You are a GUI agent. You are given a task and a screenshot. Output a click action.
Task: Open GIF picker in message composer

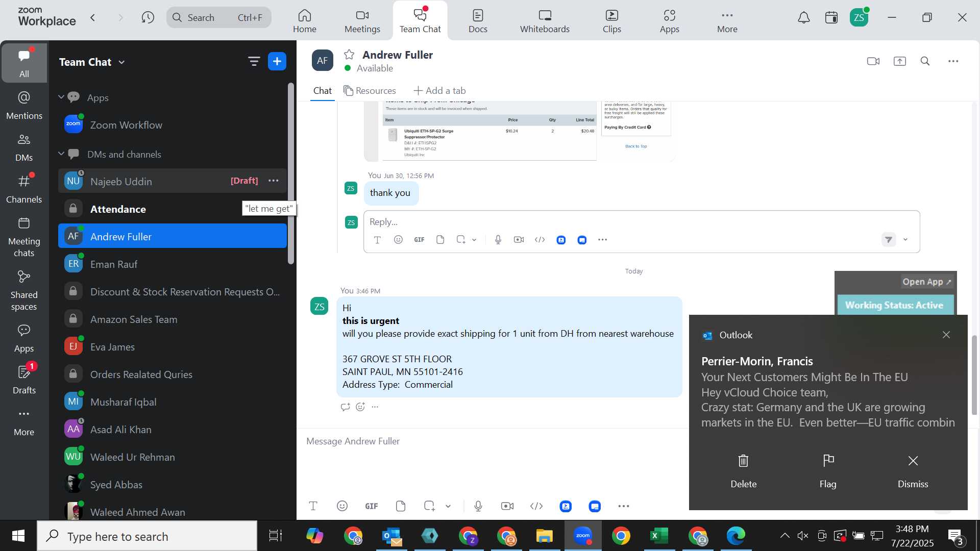pos(372,506)
